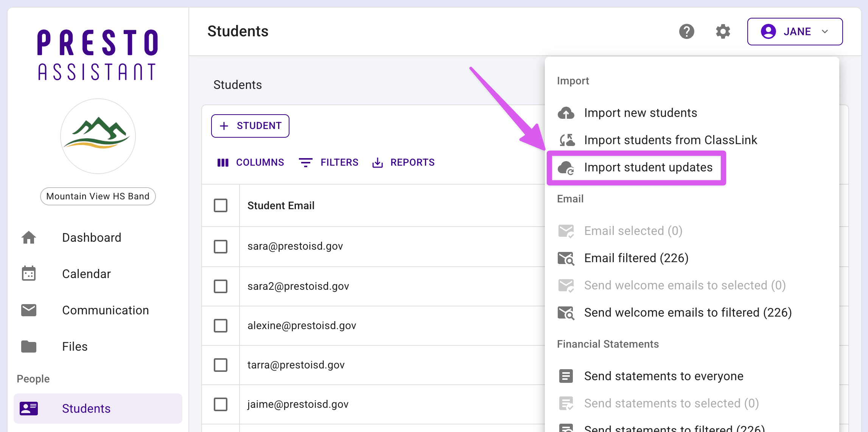Choose Send welcome emails to selected (0)
The height and width of the screenshot is (432, 868).
click(x=685, y=285)
